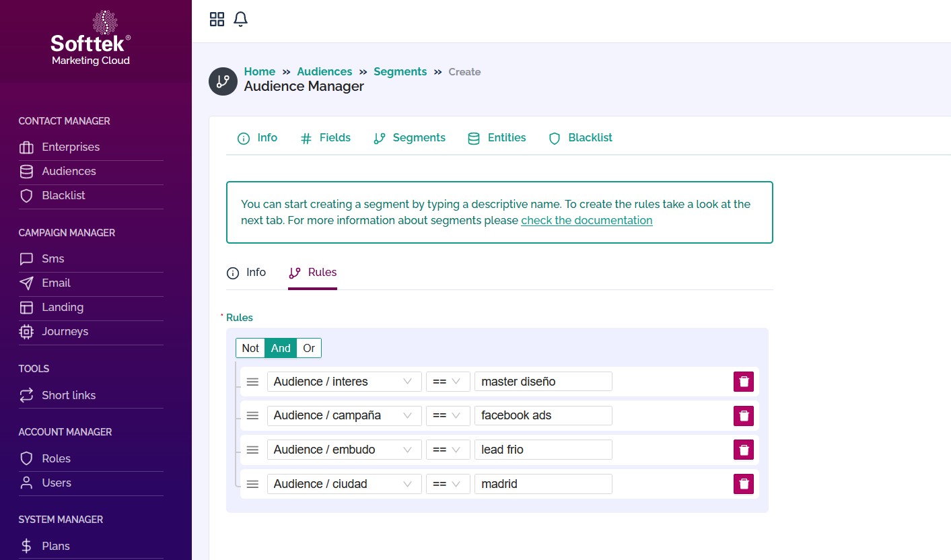Open the apps grid icon in top bar
The width and height of the screenshot is (951, 560).
pos(217,20)
